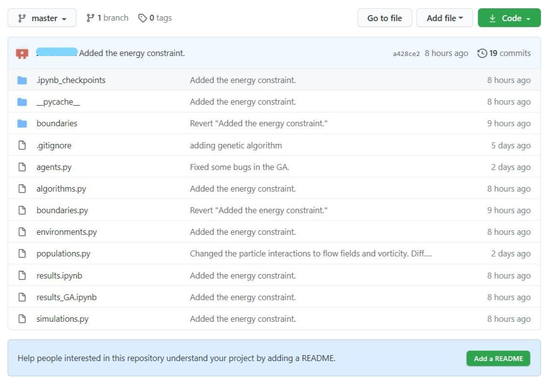View the 19 commits history

504,53
